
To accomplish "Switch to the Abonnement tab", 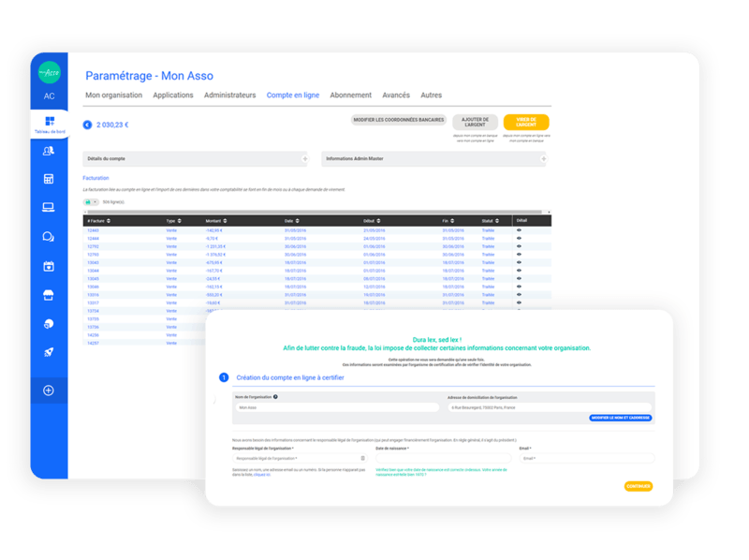I will tap(350, 96).
